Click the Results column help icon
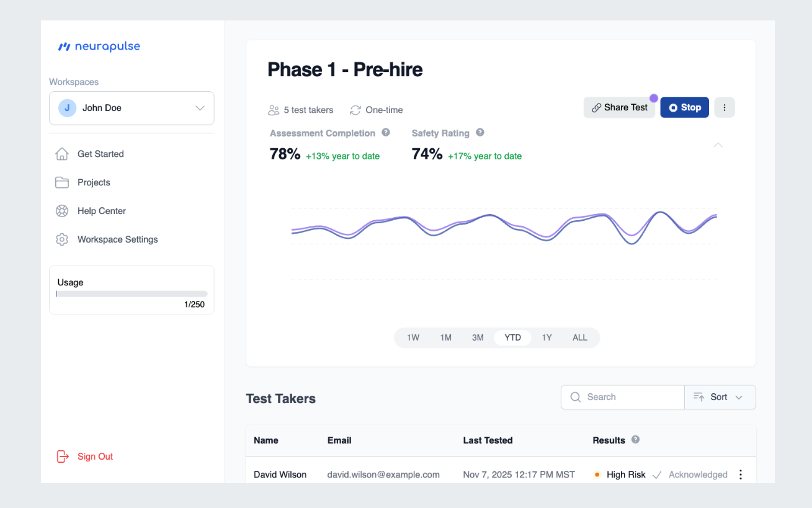The height and width of the screenshot is (508, 812). [635, 440]
